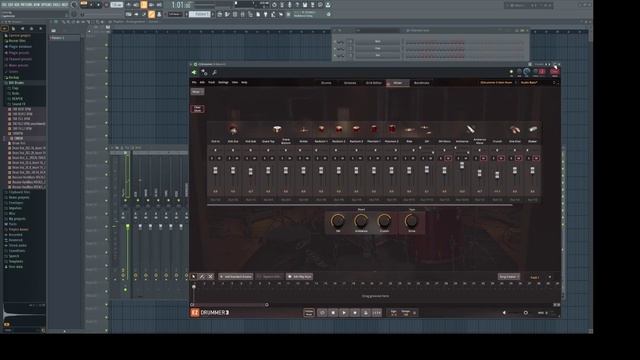Switch to the Grooves tab in EZdrummer
Image resolution: width=640 pixels, height=360 pixels.
pyautogui.click(x=350, y=83)
